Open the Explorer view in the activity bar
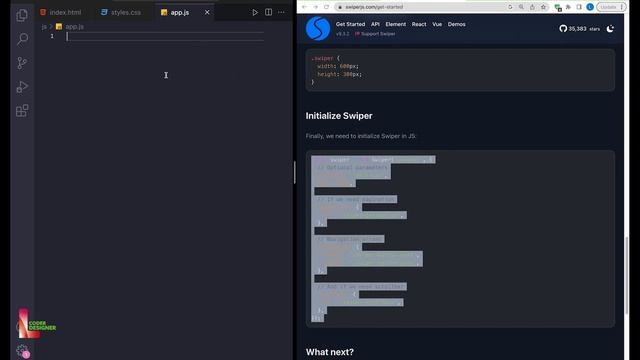Viewport: 640px width, 360px height. [22, 16]
